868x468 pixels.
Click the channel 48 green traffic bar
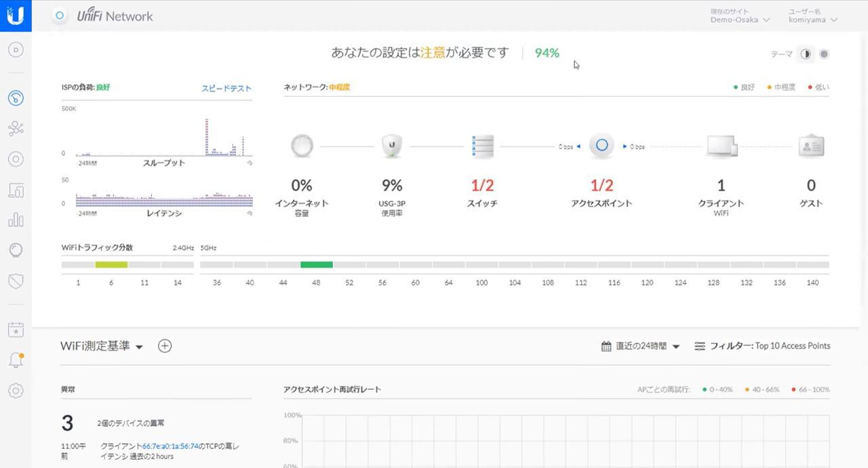317,265
